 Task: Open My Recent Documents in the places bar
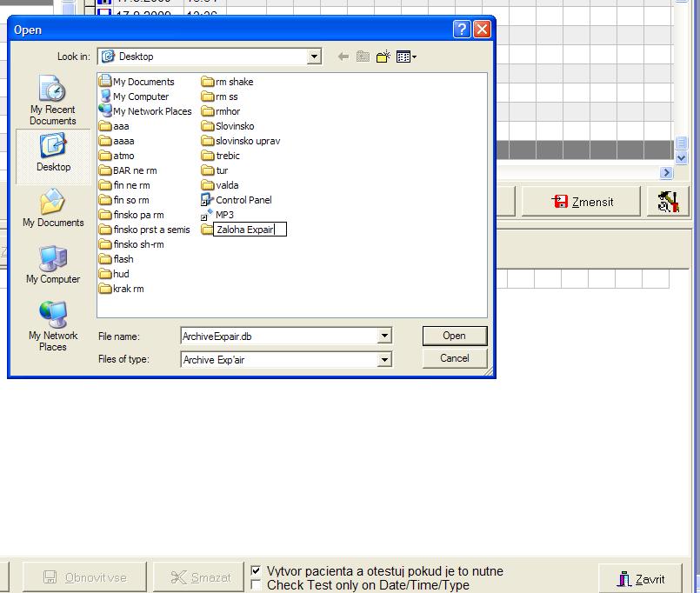[53, 101]
